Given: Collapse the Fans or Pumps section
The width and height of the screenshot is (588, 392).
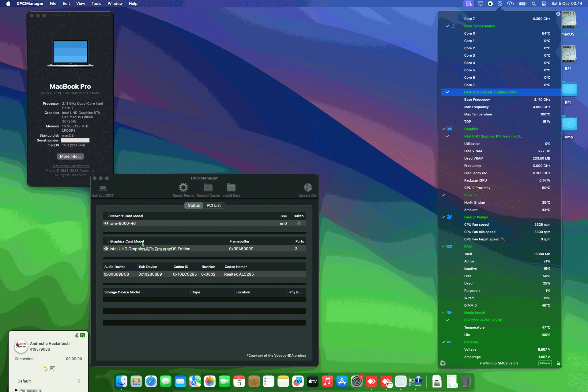Looking at the screenshot, I should (443, 217).
